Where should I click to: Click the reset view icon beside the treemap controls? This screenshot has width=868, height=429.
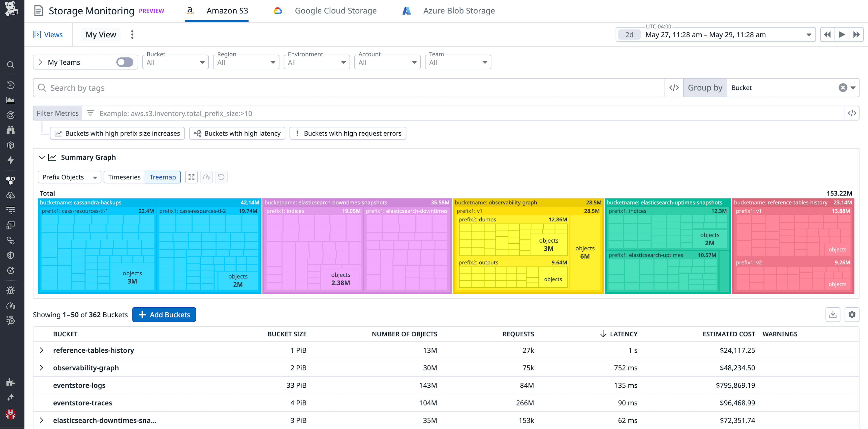[221, 177]
